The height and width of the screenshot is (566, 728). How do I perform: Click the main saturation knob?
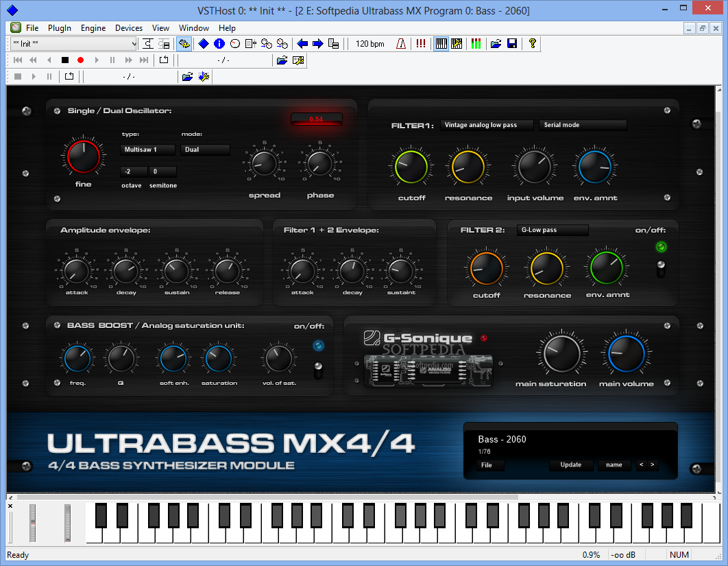point(562,354)
